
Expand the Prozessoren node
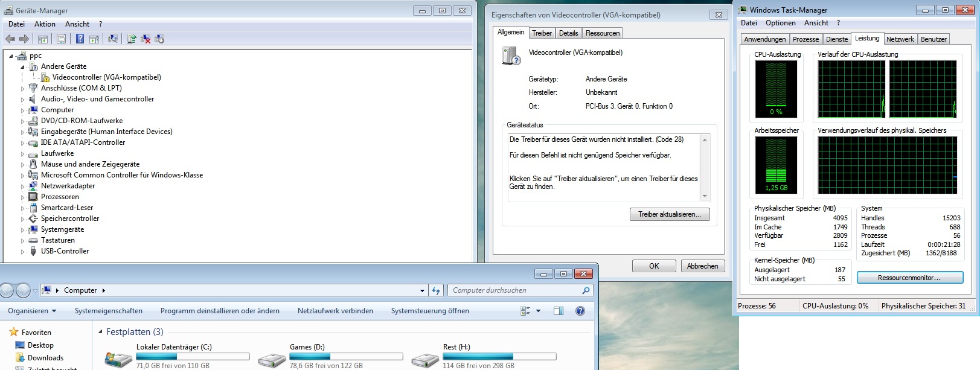click(22, 197)
